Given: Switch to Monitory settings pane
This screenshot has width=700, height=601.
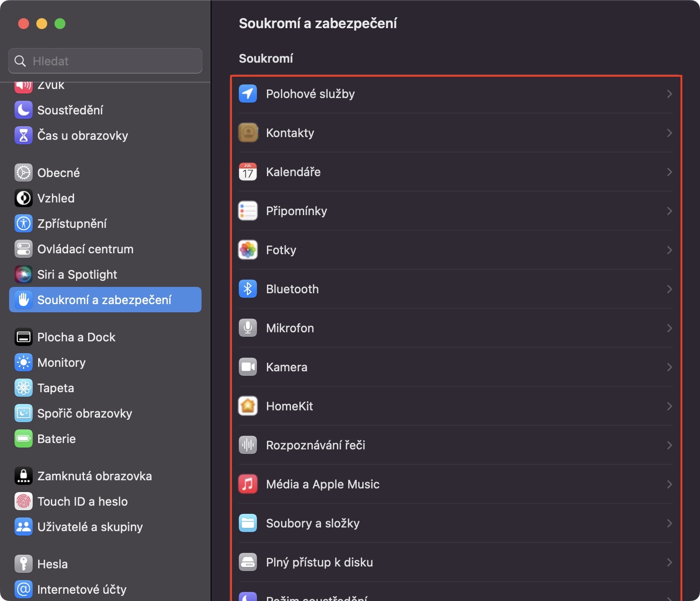Looking at the screenshot, I should coord(61,363).
